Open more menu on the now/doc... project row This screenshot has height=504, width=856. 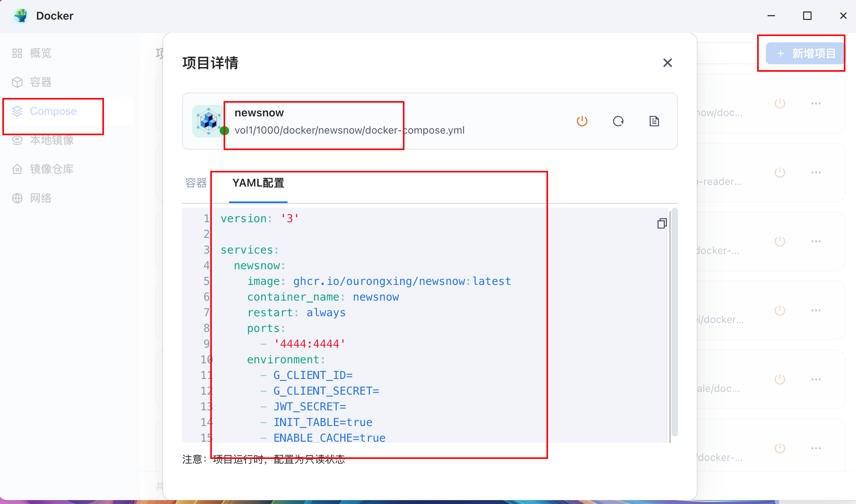[x=816, y=103]
